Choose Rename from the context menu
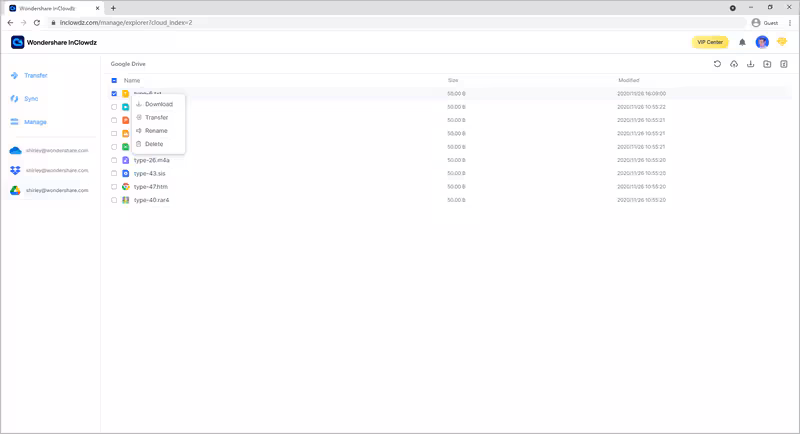Viewport: 800px width, 434px height. click(x=158, y=131)
